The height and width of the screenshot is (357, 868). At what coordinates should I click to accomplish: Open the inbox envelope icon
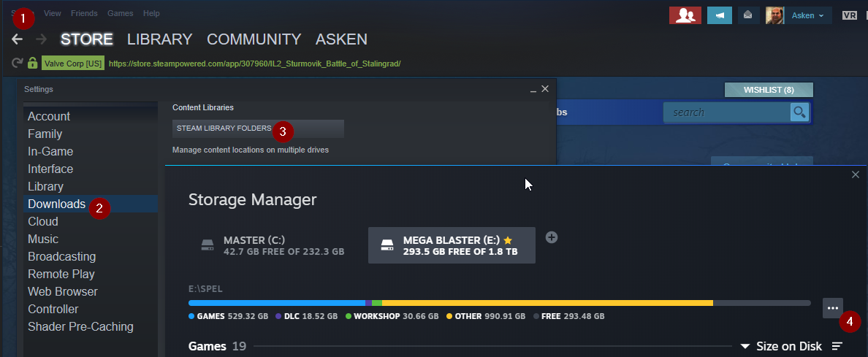pos(748,15)
